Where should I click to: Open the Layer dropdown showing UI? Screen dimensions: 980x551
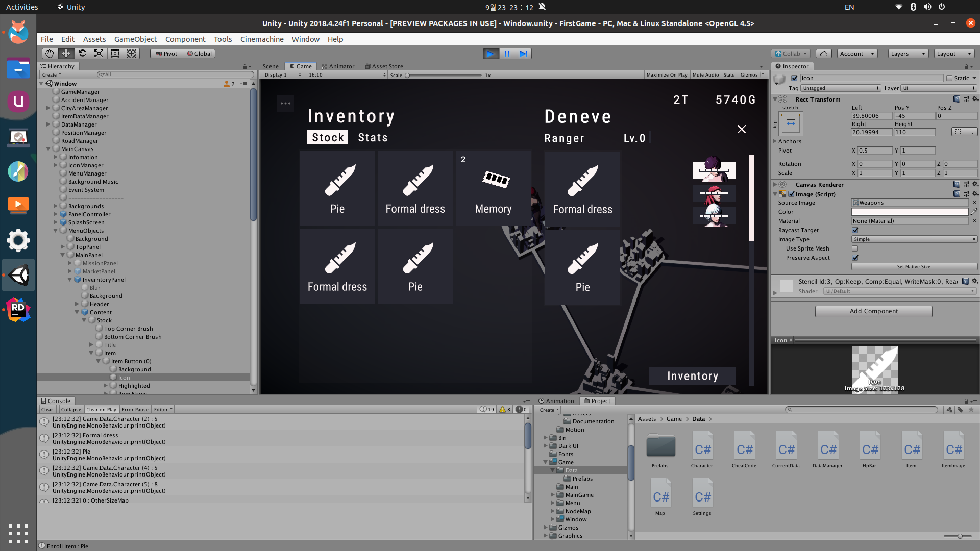(x=939, y=88)
